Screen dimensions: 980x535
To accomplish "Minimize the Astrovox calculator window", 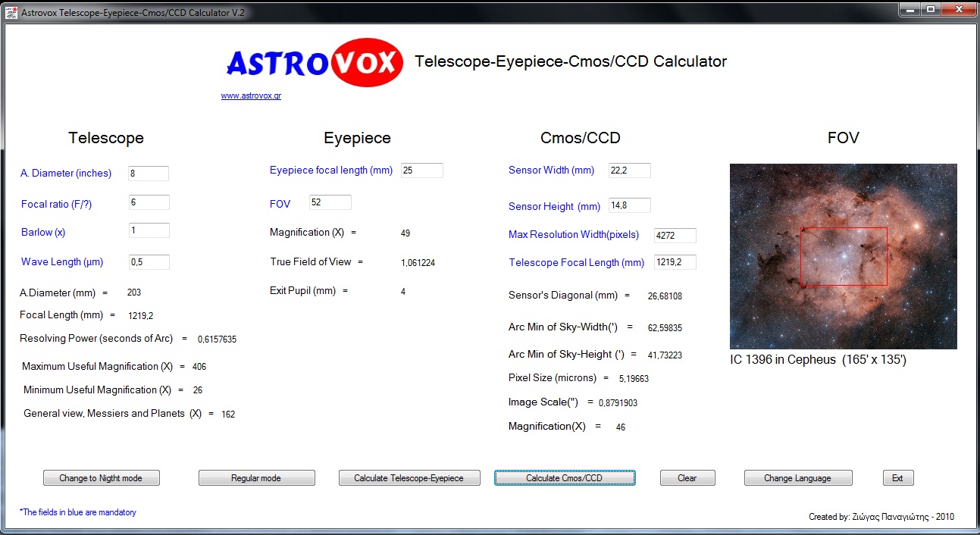I will click(x=910, y=10).
